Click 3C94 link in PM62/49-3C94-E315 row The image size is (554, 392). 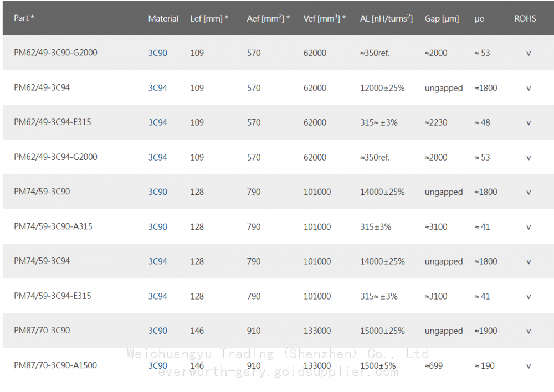pyautogui.click(x=157, y=122)
